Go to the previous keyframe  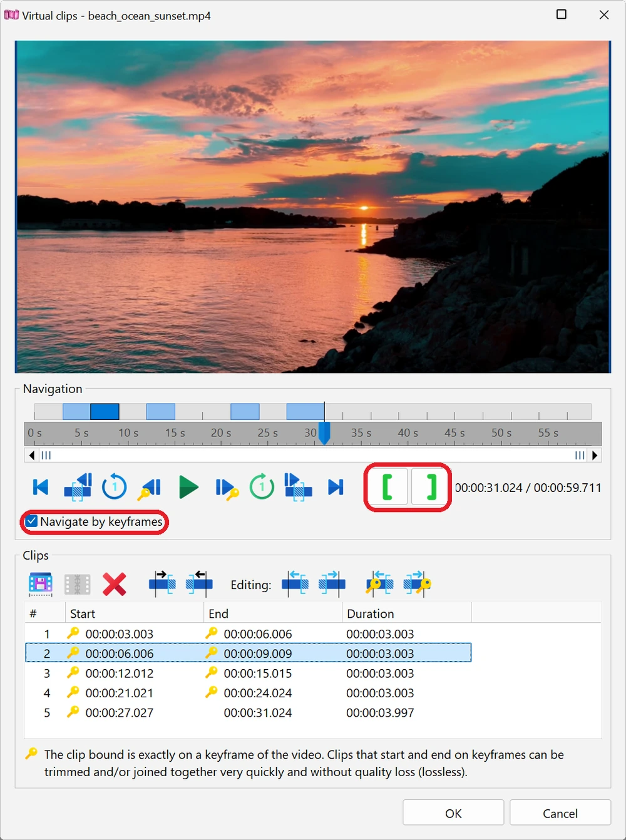pyautogui.click(x=150, y=488)
